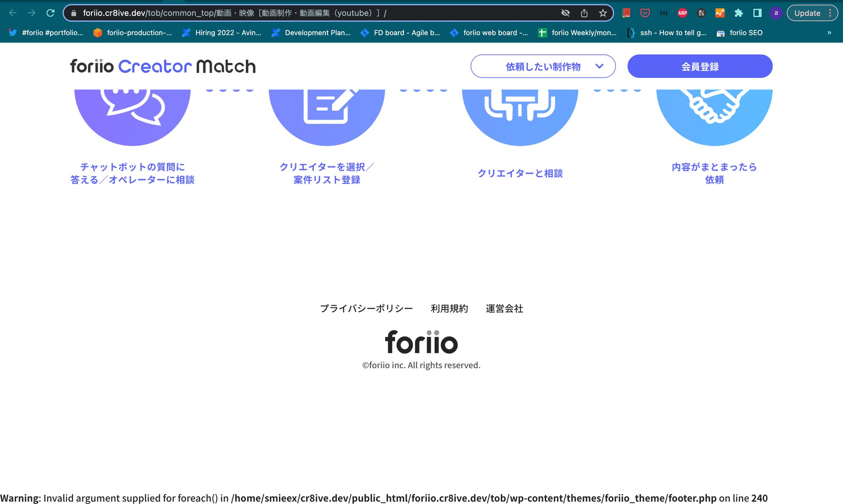Open the 利用規約 link
843x504 pixels.
coord(449,308)
